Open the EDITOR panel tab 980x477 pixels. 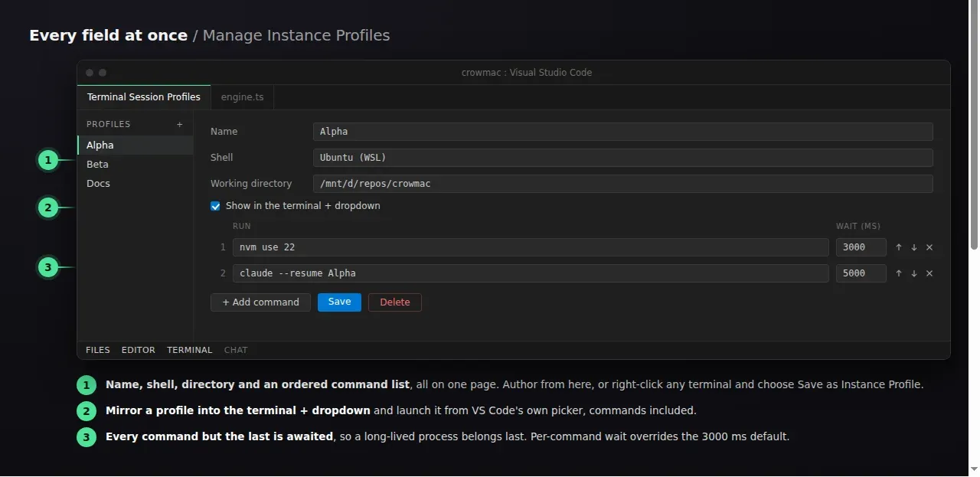139,350
